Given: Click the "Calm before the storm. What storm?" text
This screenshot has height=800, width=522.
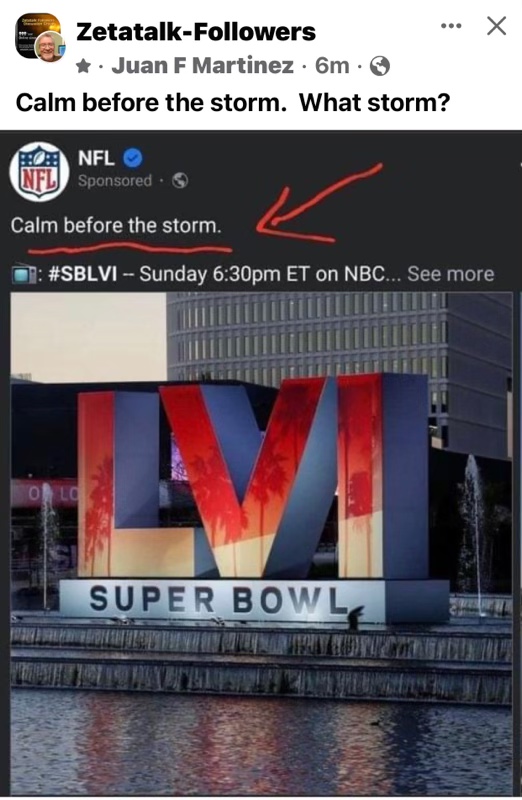Looking at the screenshot, I should (233, 102).
